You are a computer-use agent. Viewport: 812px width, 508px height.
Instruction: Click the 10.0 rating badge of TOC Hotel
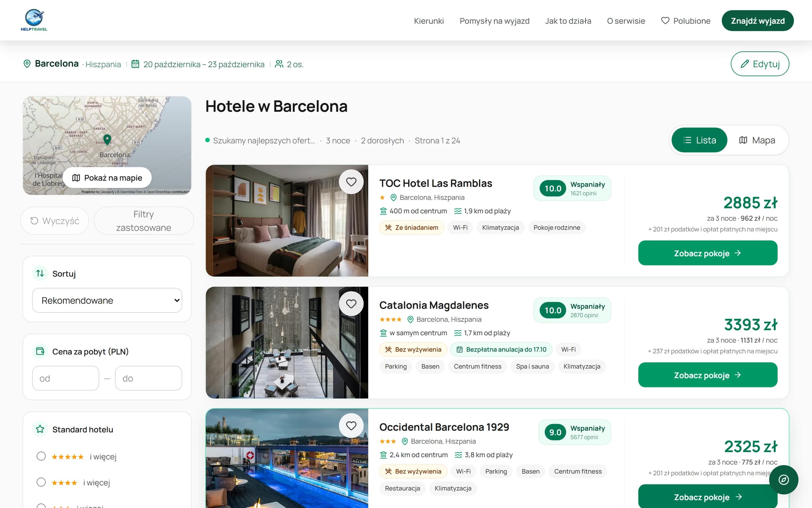553,189
